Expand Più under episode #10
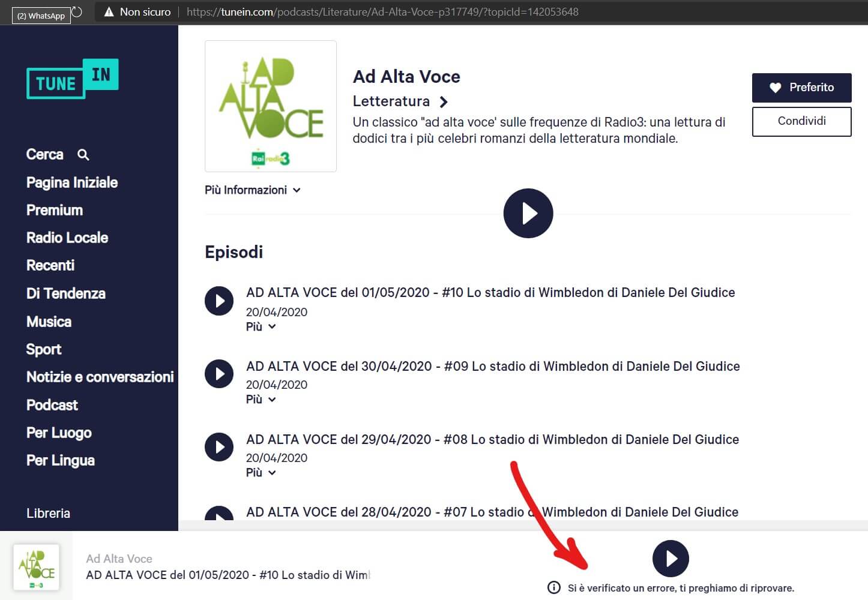Image resolution: width=868 pixels, height=600 pixels. (261, 327)
